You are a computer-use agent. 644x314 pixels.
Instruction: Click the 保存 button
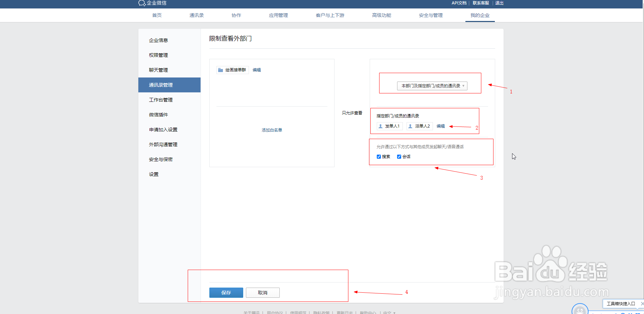click(226, 292)
